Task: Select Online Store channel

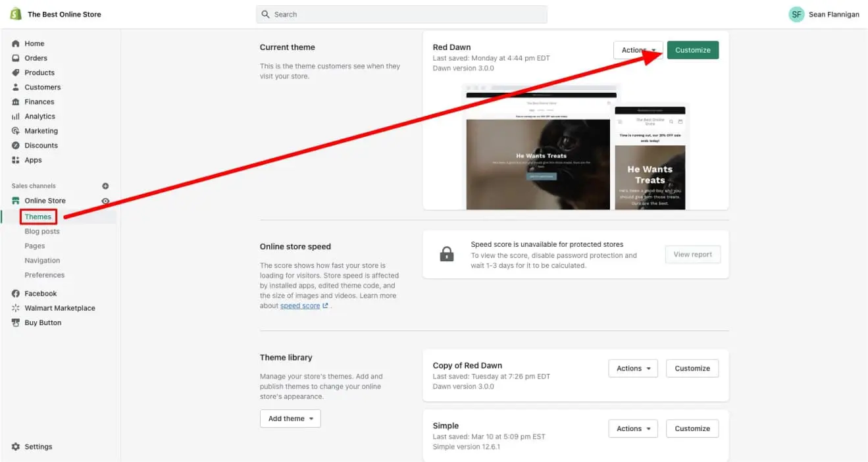Action: click(45, 201)
